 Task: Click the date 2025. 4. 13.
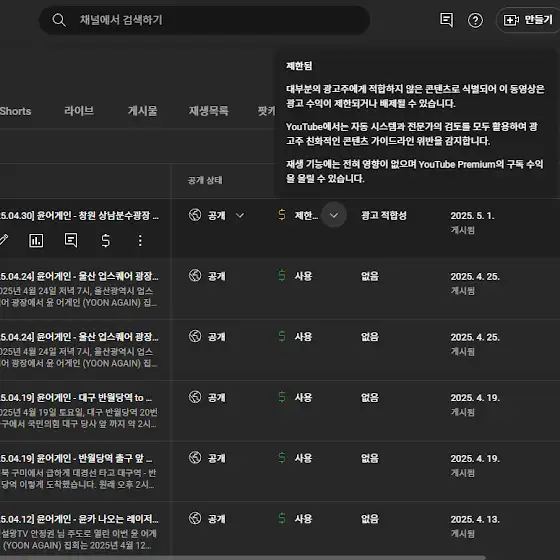[475, 519]
